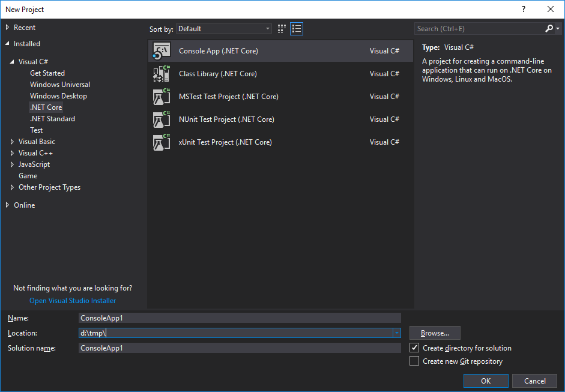Click the search magnifier icon
The width and height of the screenshot is (565, 392).
pyautogui.click(x=549, y=28)
